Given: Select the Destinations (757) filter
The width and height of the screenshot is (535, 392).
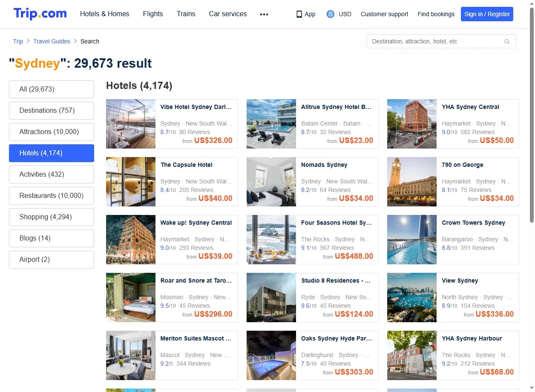Looking at the screenshot, I should tap(52, 111).
